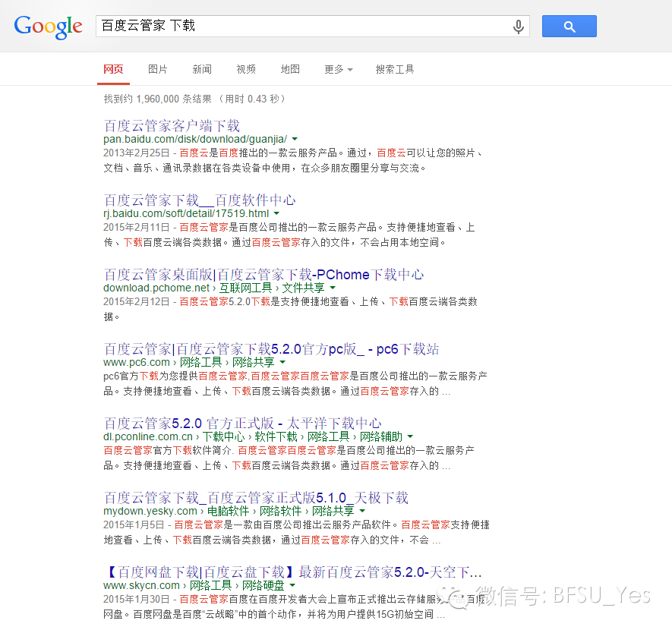Click 网络工具 breadcrumb under www.pc6.com

[200, 362]
